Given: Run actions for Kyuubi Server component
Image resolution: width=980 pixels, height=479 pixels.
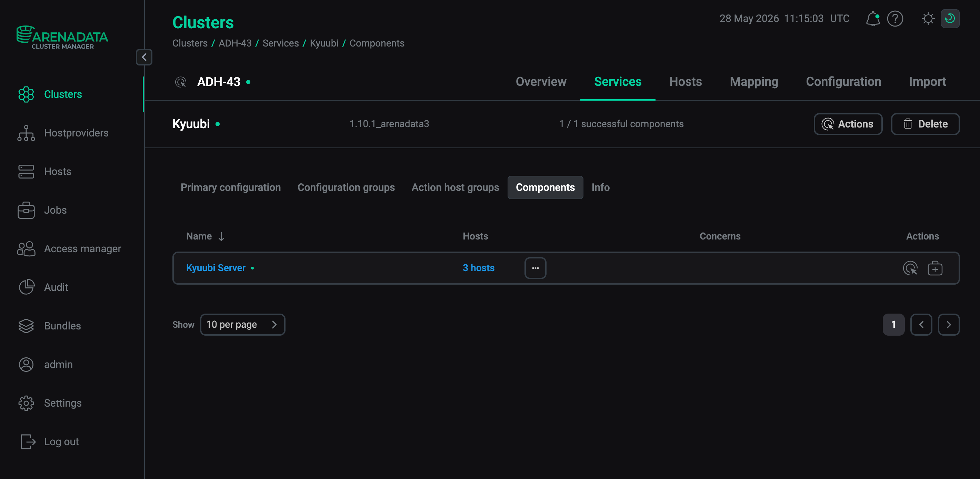Looking at the screenshot, I should tap(910, 268).
